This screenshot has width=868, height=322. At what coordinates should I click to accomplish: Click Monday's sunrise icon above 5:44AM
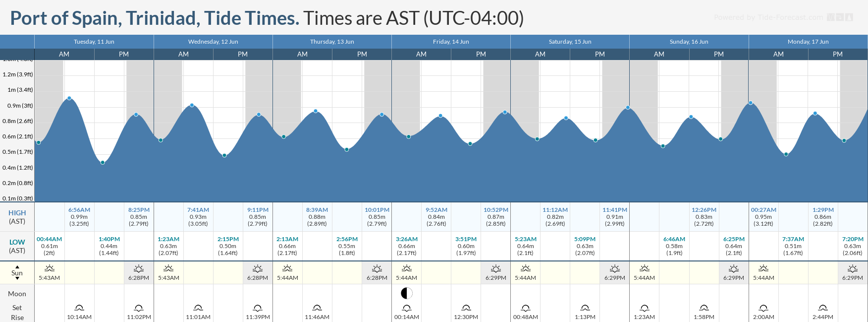pyautogui.click(x=763, y=268)
